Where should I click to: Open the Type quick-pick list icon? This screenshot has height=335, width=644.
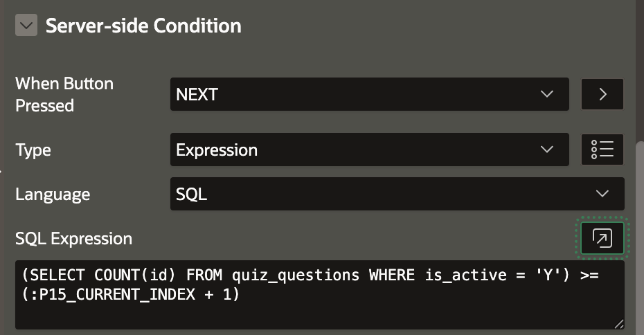coord(602,150)
